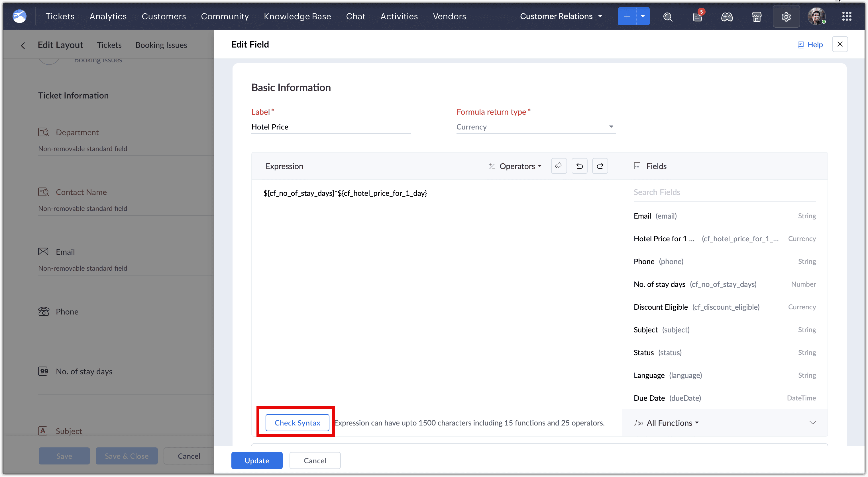
Task: Expand the Formula return type Currency dropdown
Action: coord(536,127)
